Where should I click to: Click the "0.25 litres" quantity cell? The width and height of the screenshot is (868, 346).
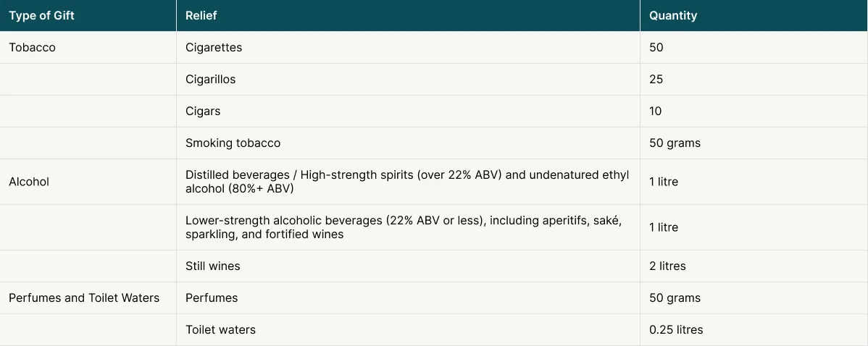tap(676, 330)
